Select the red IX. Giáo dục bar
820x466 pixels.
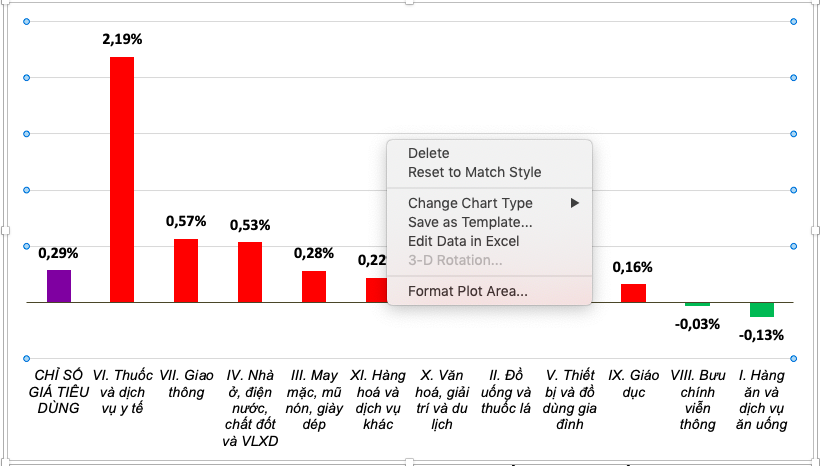633,292
